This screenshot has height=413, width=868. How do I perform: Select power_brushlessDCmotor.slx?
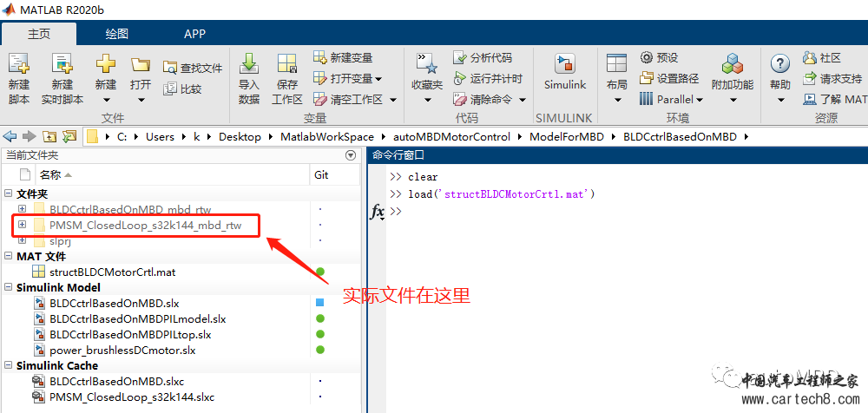point(122,350)
